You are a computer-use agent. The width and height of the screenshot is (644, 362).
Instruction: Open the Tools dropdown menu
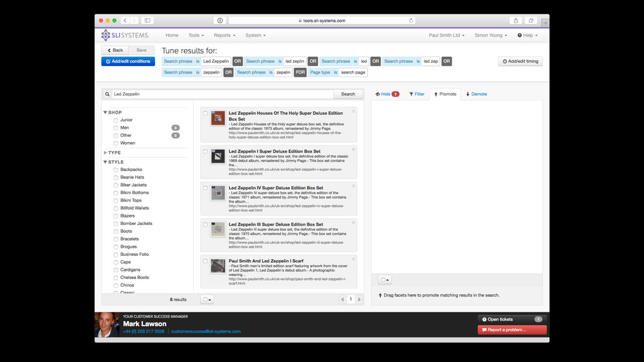(196, 35)
